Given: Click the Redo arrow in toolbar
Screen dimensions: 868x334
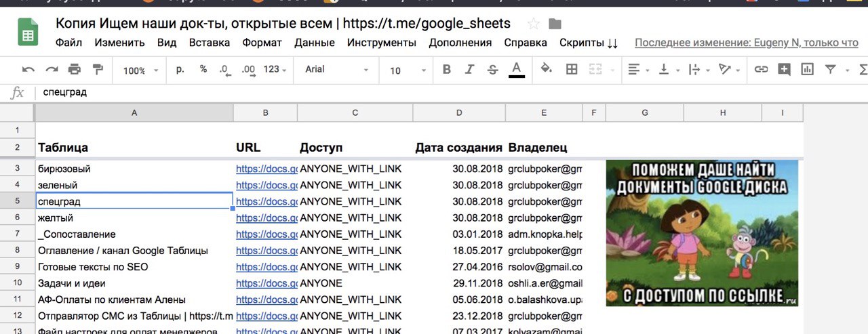Looking at the screenshot, I should pos(52,69).
